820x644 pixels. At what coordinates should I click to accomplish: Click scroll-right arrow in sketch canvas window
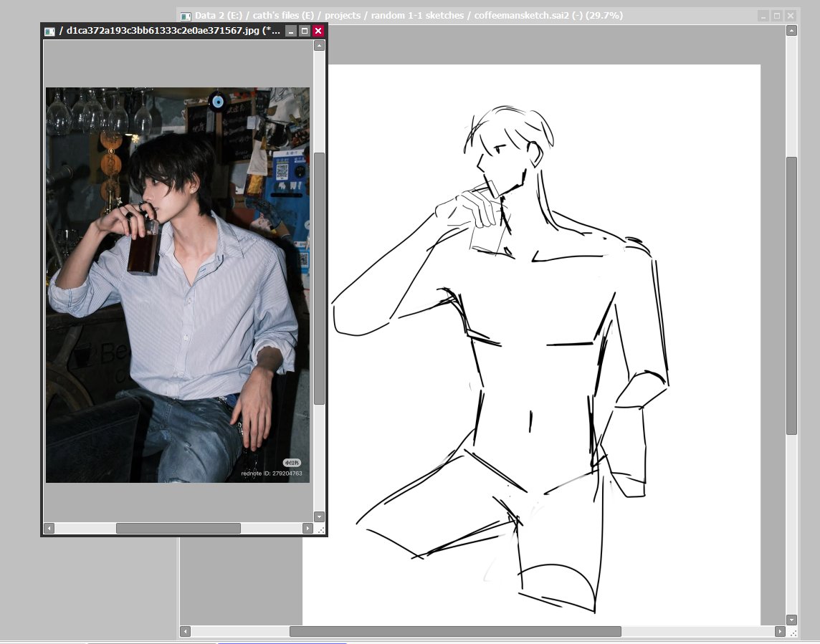pyautogui.click(x=780, y=631)
